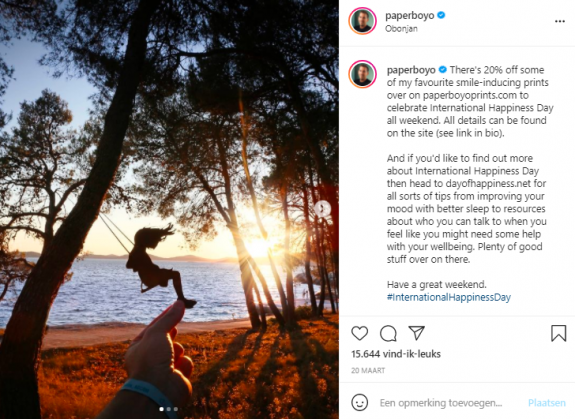Like the post with the heart icon
The height and width of the screenshot is (419, 575).
359,333
